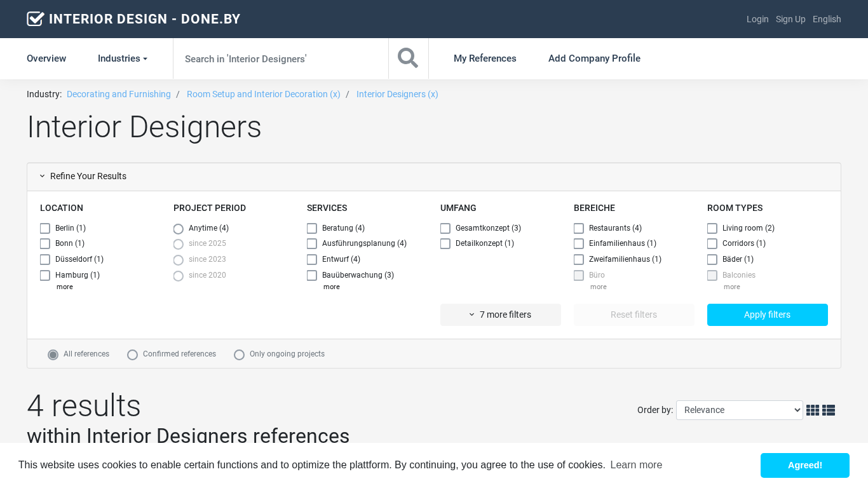
Task: Choose Only ongoing projects option
Action: click(x=240, y=355)
